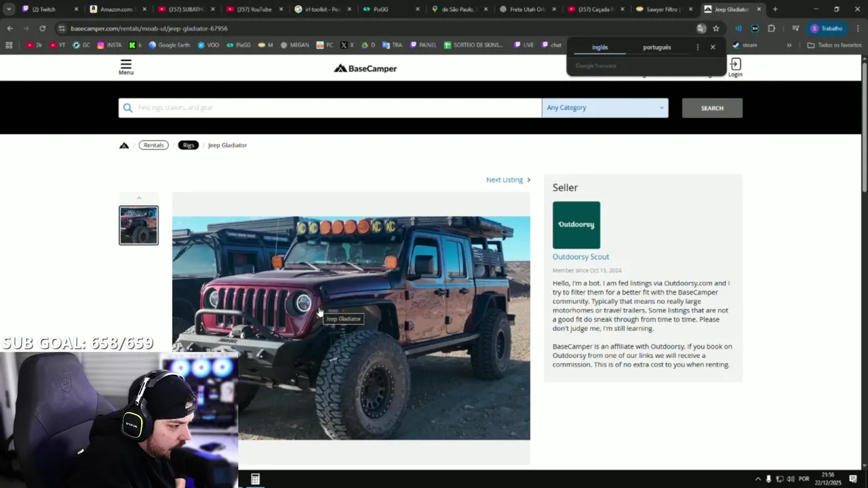868x488 pixels.
Task: Open the notification center icon
Action: pyautogui.click(x=853, y=479)
